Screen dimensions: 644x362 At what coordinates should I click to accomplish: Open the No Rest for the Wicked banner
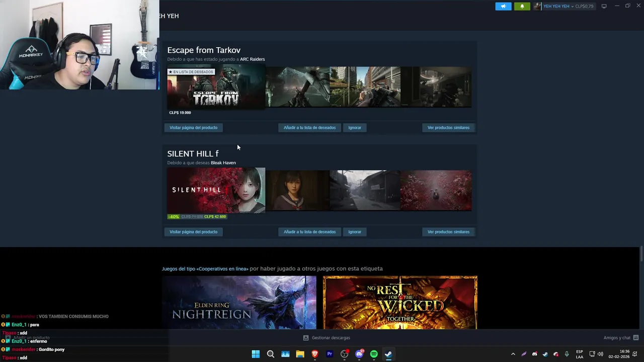[x=400, y=302]
